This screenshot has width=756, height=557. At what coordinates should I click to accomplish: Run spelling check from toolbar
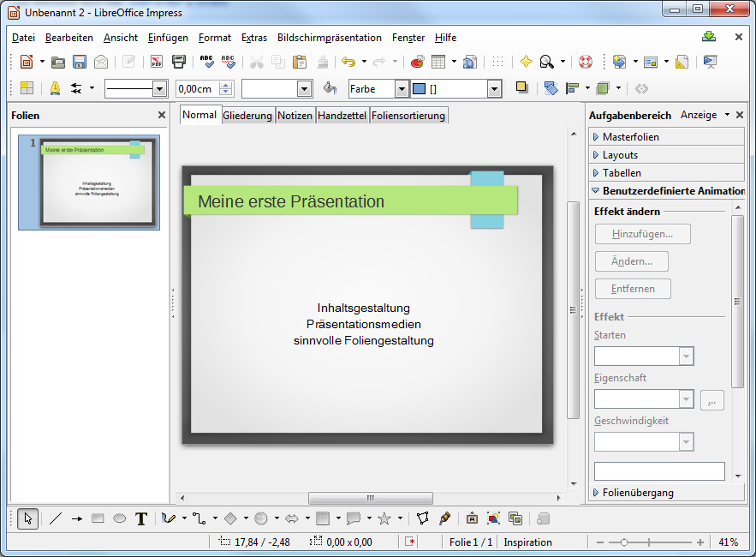206,62
